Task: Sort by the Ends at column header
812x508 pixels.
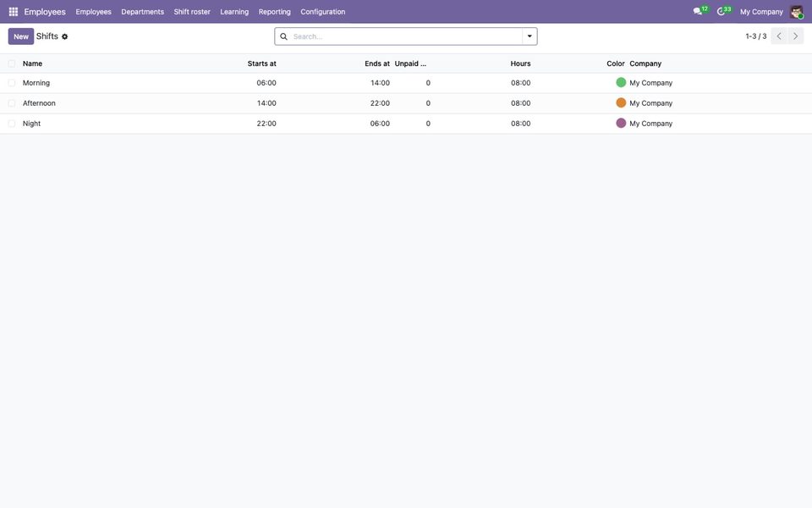Action: 377,63
